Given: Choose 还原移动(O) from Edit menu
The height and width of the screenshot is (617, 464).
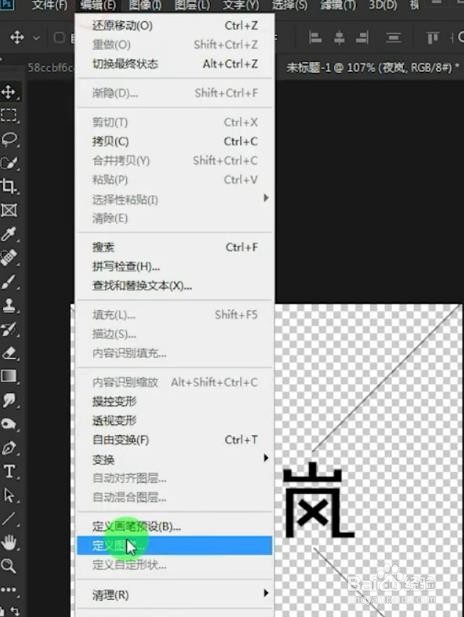Looking at the screenshot, I should (x=174, y=26).
